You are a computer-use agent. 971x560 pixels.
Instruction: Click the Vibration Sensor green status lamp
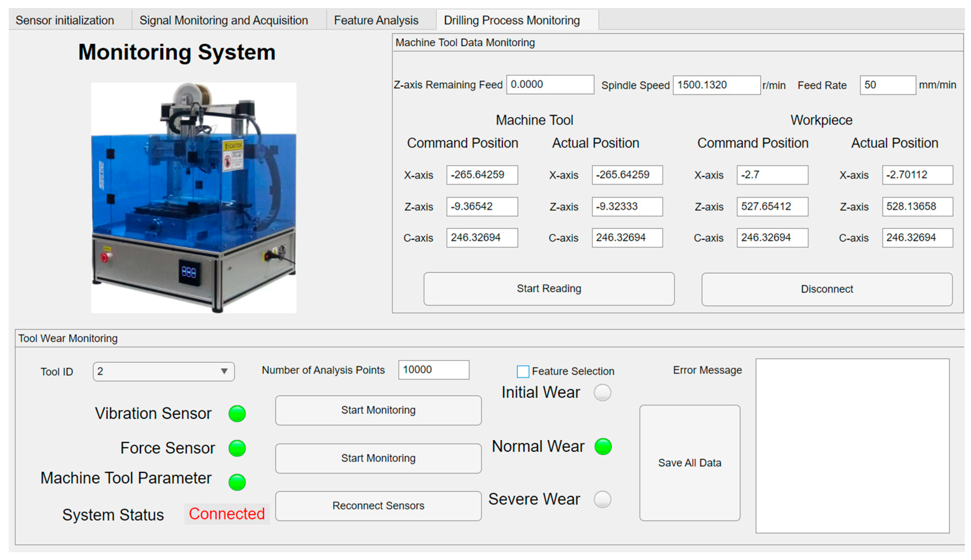click(x=237, y=414)
